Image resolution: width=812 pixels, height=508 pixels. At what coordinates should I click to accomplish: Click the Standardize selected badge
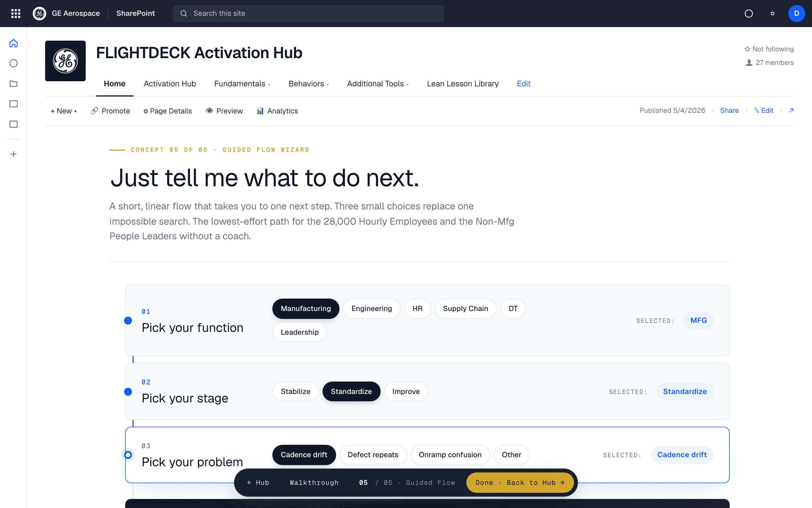(685, 391)
